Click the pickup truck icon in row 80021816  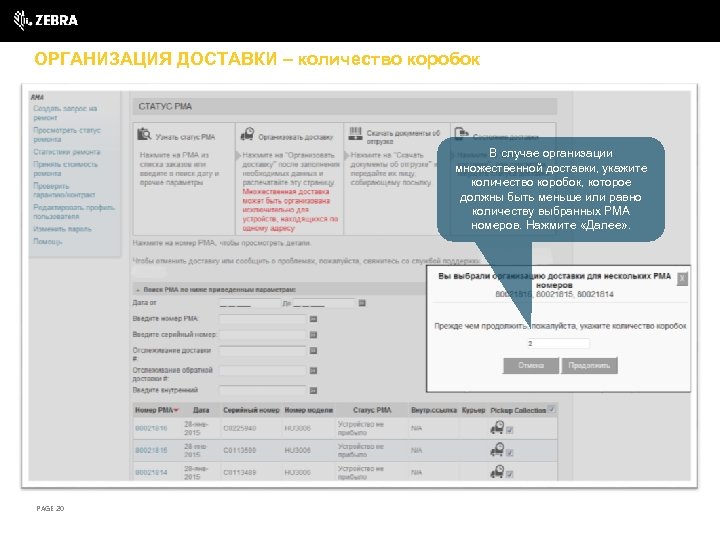497,428
